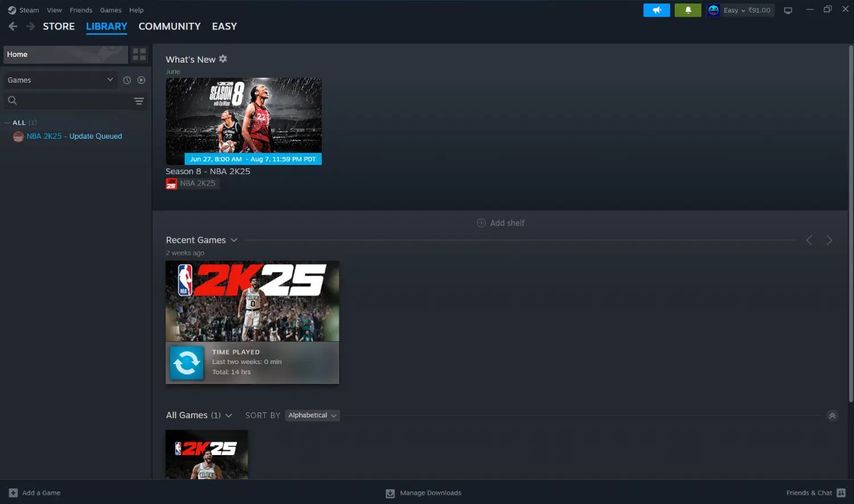Expand the All Games shelf dropdown

(228, 416)
